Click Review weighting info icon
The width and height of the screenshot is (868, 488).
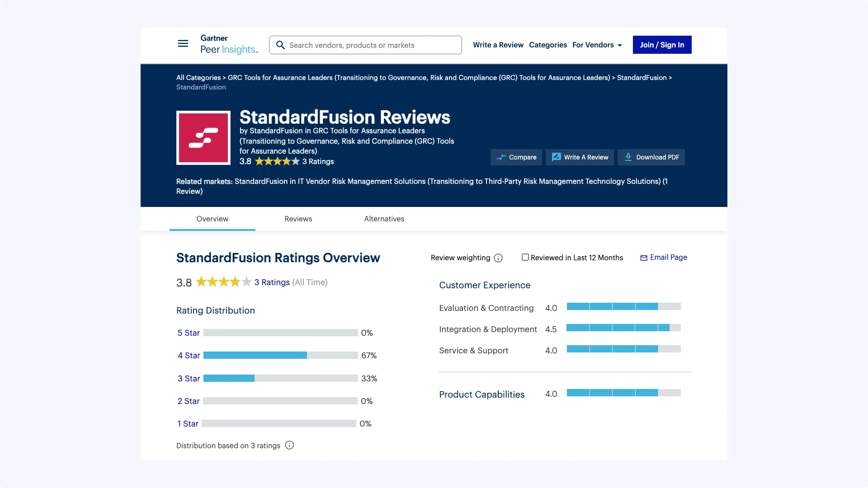tap(498, 258)
